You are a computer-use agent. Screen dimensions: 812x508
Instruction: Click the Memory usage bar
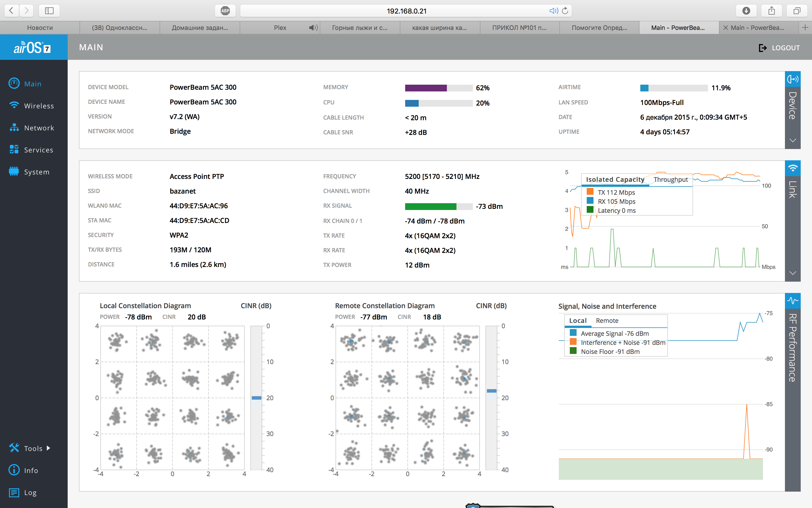438,88
